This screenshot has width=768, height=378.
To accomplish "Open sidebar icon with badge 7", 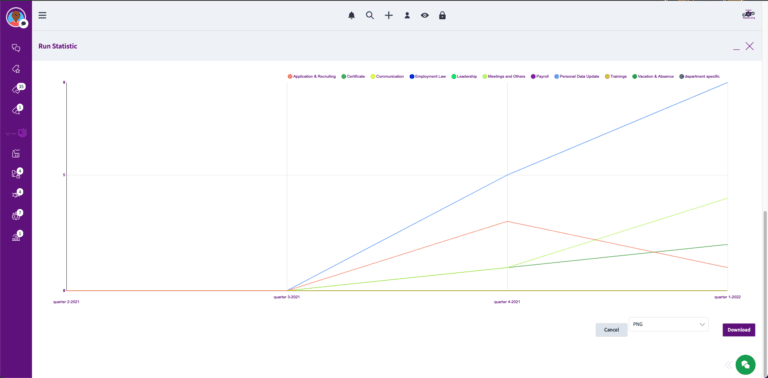I will pos(17,215).
